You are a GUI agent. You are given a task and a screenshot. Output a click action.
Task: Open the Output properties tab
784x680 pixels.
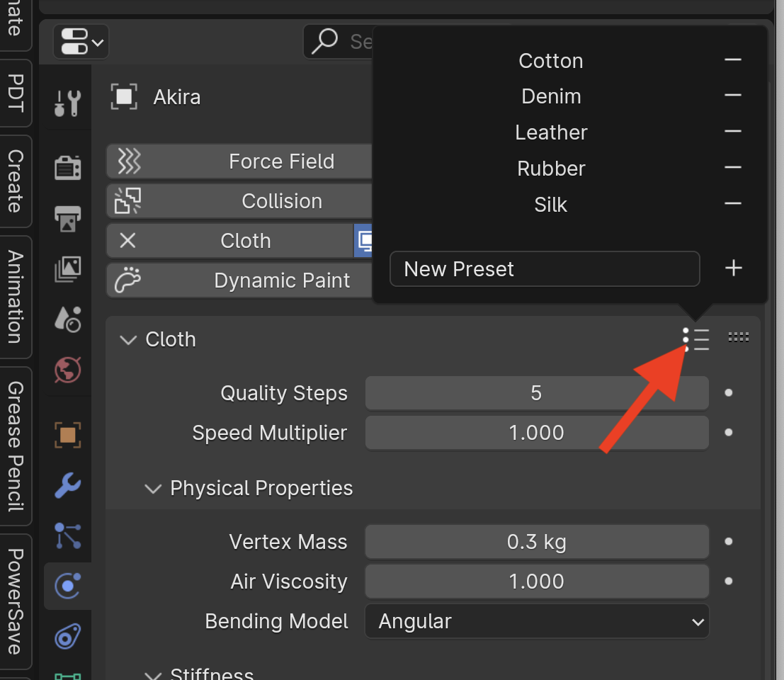click(67, 218)
